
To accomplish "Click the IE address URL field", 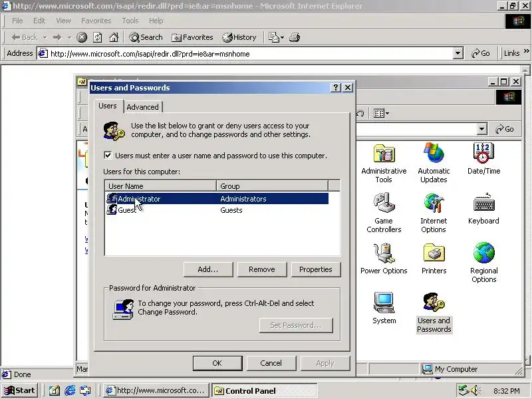I will tap(251, 54).
